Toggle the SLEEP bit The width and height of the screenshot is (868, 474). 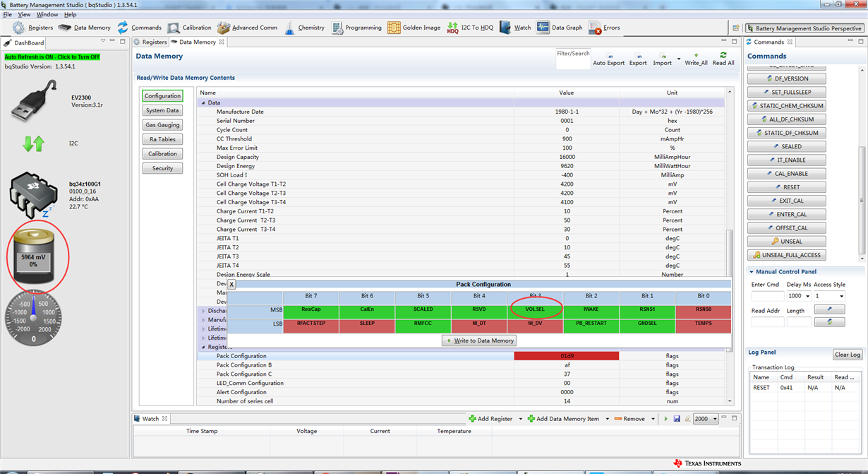tap(367, 325)
